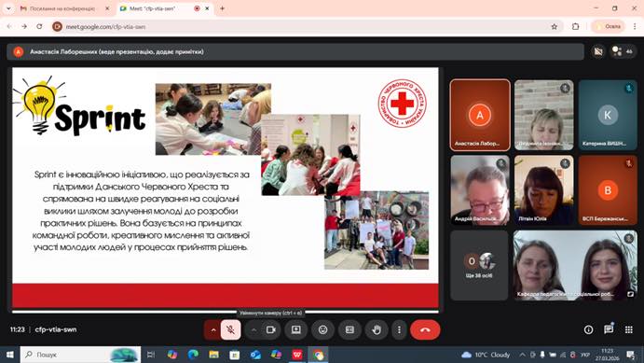Click Анастасія Лаборешних presenter banner
Image resolution: width=644 pixels, height=363 pixels.
pos(295,52)
